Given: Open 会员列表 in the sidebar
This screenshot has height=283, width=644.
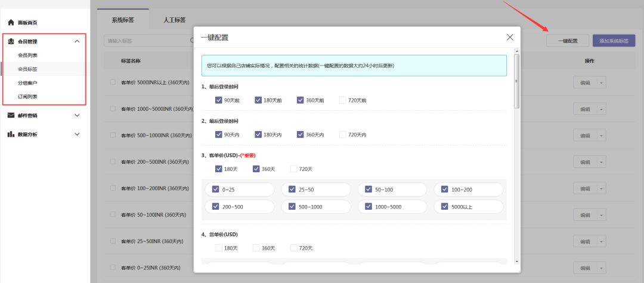Looking at the screenshot, I should tap(27, 55).
